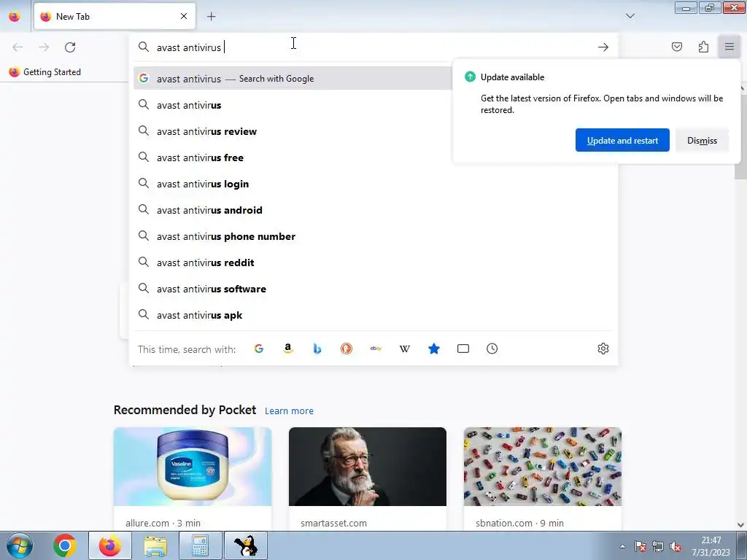
Task: Choose the 'avast antivirus login' suggestion
Action: [x=373, y=184]
